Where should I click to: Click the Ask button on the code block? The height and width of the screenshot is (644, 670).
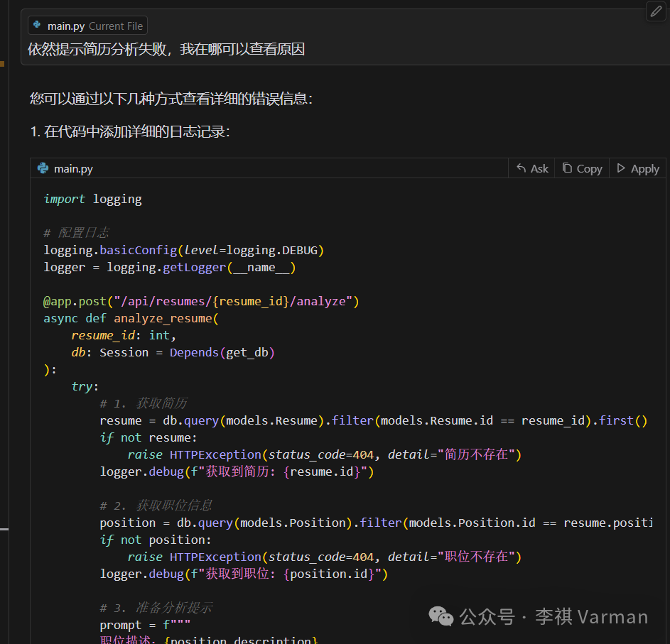[x=532, y=169]
